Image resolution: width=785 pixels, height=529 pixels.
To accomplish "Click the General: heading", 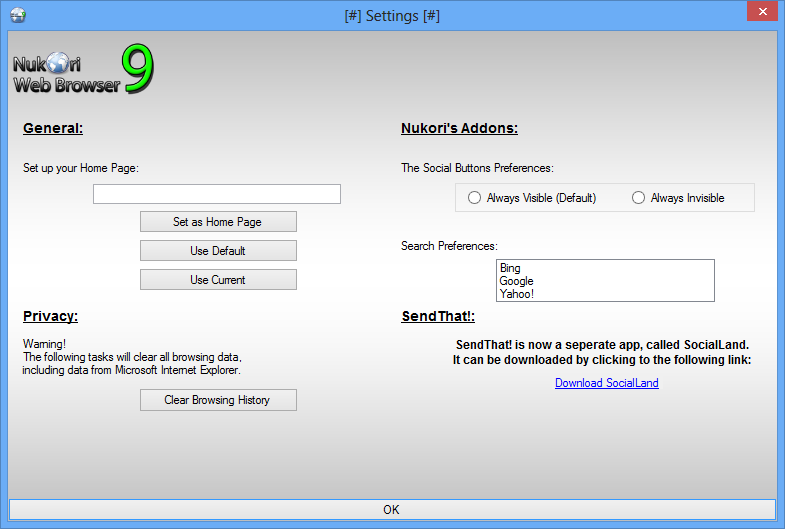I will (x=53, y=128).
